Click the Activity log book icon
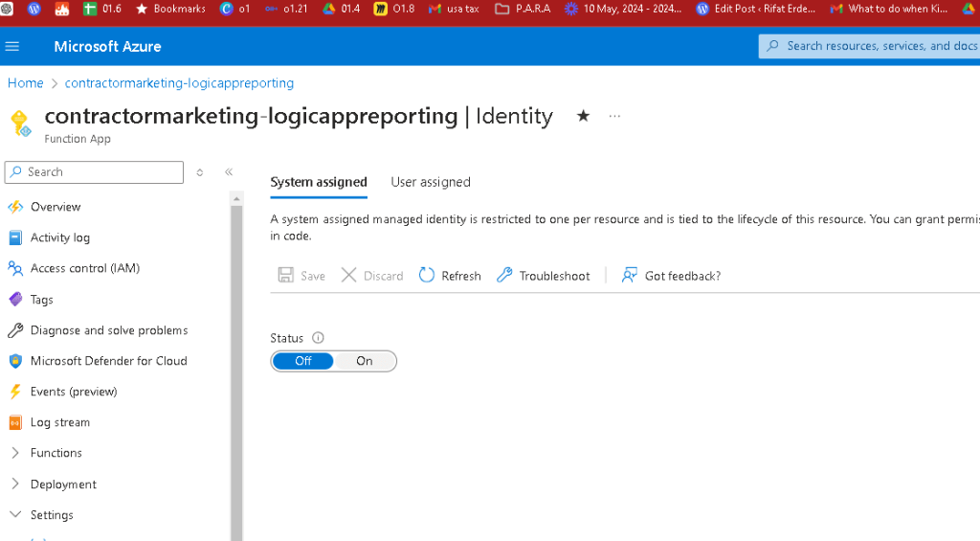The image size is (980, 541). [15, 237]
